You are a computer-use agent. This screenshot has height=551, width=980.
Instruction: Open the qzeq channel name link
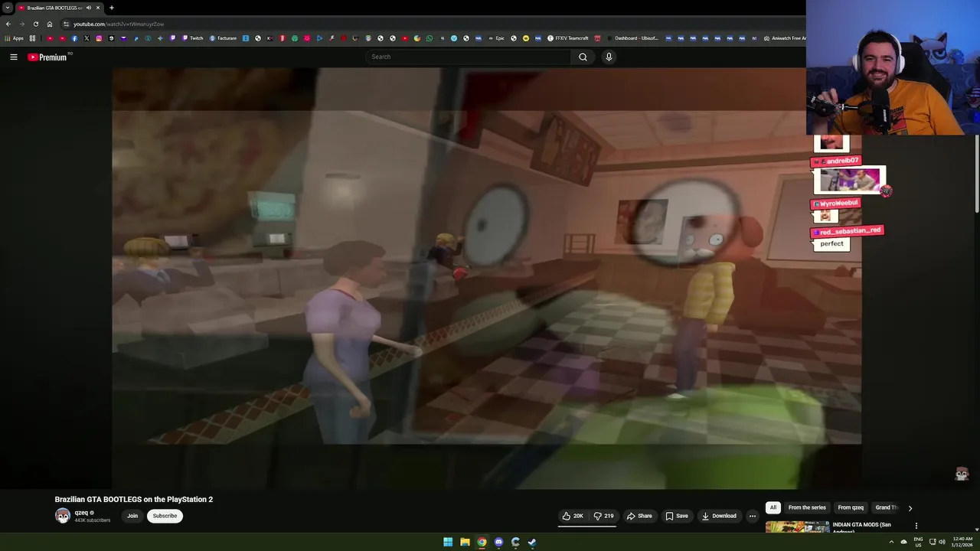(81, 513)
